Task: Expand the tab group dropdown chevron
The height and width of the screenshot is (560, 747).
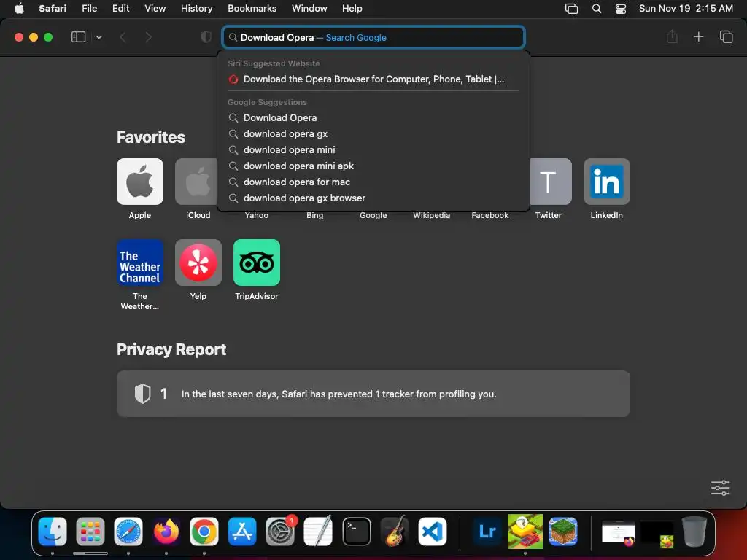Action: (98, 37)
